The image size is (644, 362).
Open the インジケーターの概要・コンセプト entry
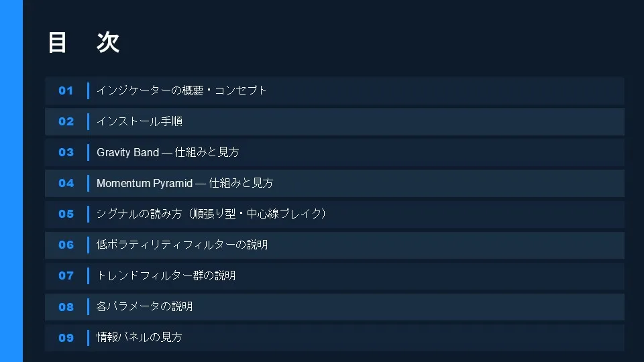coord(182,90)
